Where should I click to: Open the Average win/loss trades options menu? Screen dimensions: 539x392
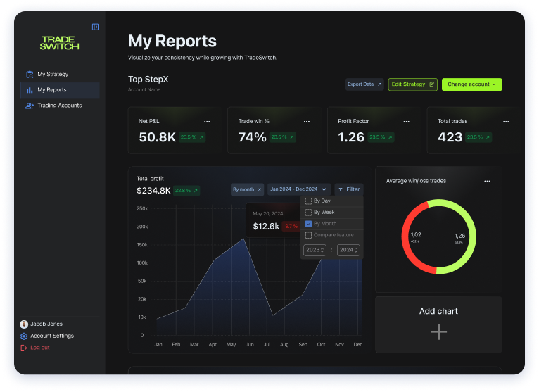(x=487, y=182)
